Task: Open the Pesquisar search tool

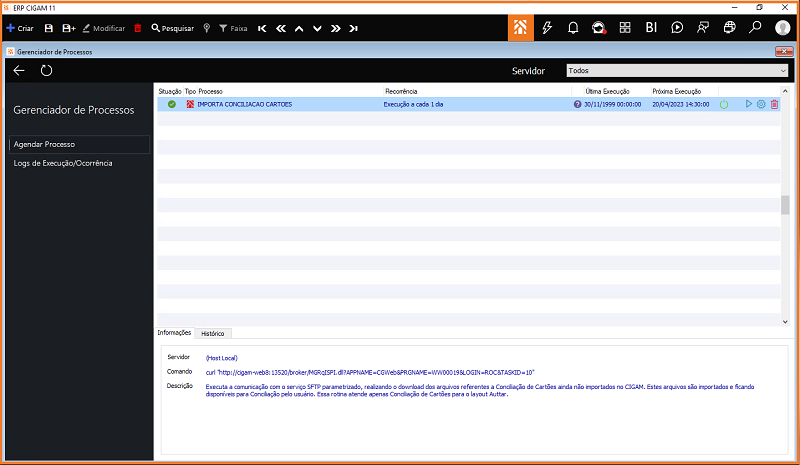Action: (x=172, y=28)
